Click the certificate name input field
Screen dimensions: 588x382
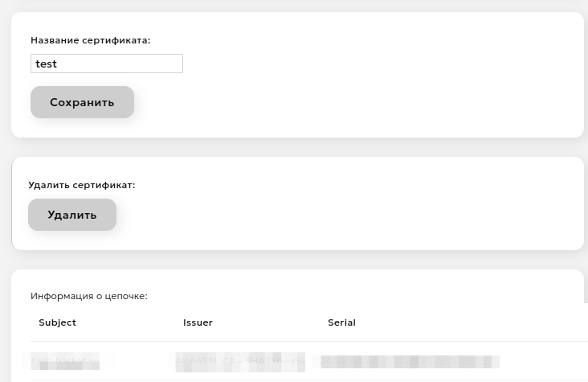pyautogui.click(x=106, y=64)
